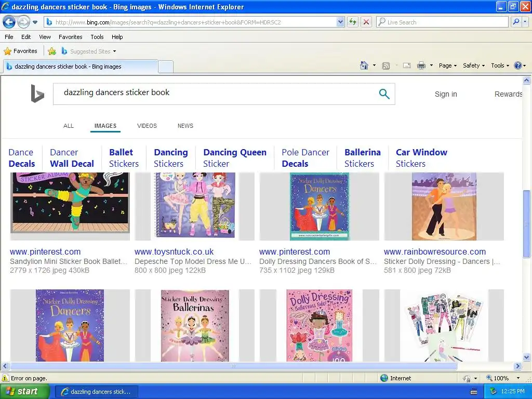Switch to the NEWS tab
This screenshot has width=532, height=399.
[x=185, y=126]
